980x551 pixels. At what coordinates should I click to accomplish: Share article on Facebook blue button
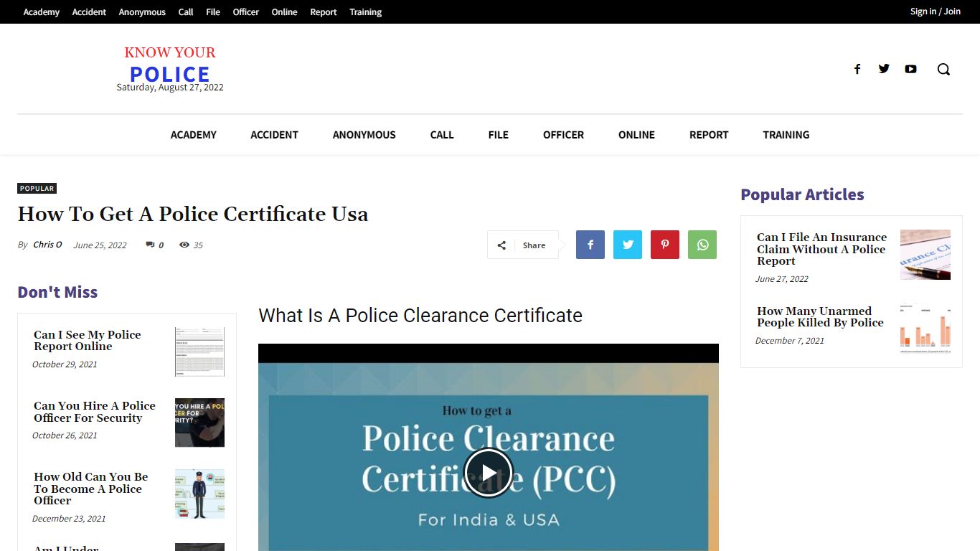590,245
